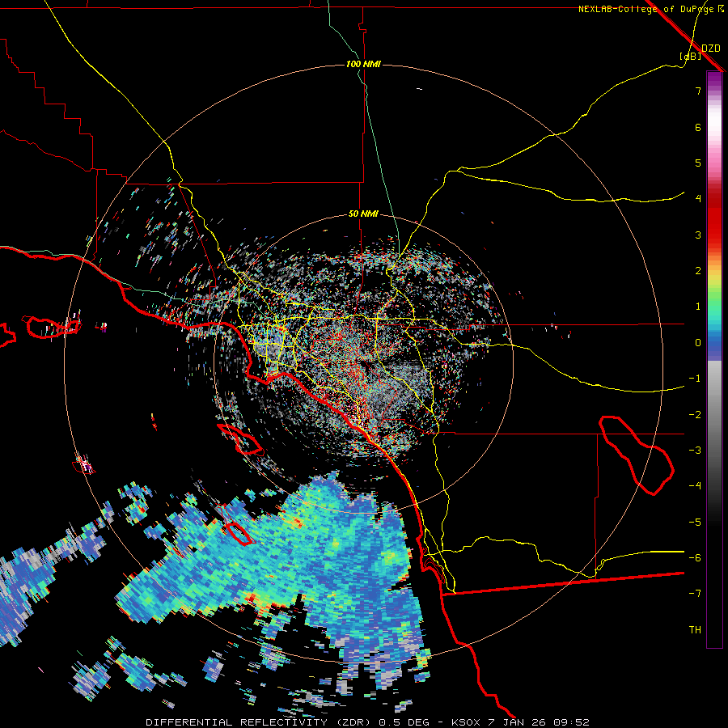Click the -4 dB tick on color scale
Image resolution: width=728 pixels, height=728 pixels.
(695, 485)
